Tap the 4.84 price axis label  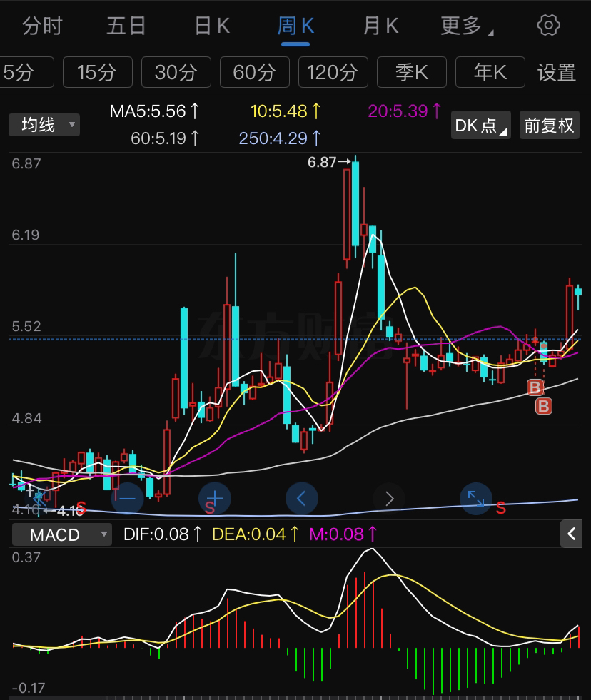click(x=26, y=419)
